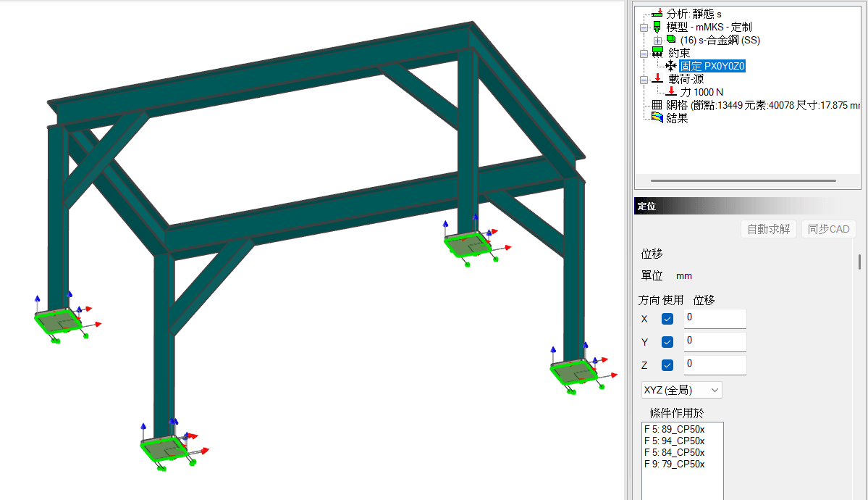
Task: Select face entry F 5: 89_CP50x
Action: [674, 429]
